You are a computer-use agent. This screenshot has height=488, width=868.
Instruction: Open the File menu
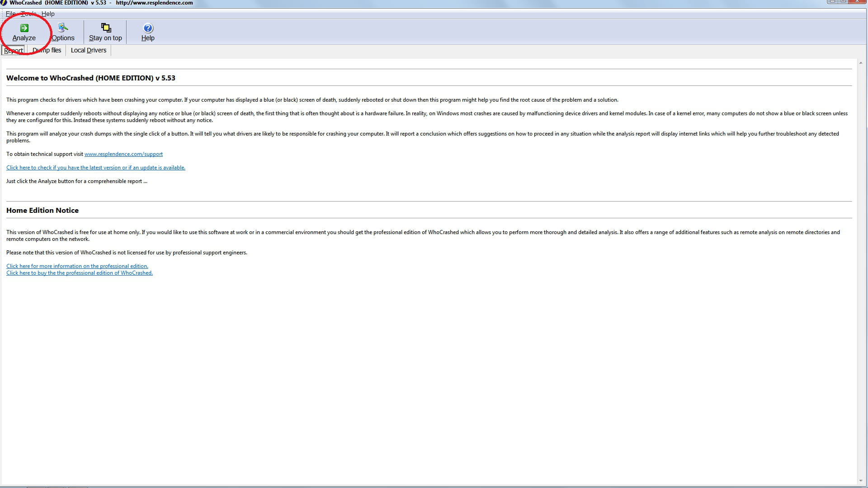[x=10, y=14]
